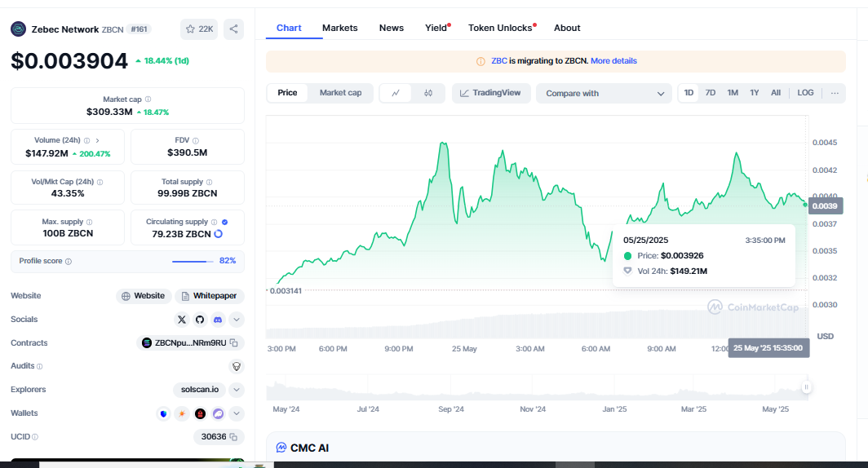Image resolution: width=868 pixels, height=468 pixels.
Task: Open Profile score info icon
Action: pyautogui.click(x=68, y=261)
